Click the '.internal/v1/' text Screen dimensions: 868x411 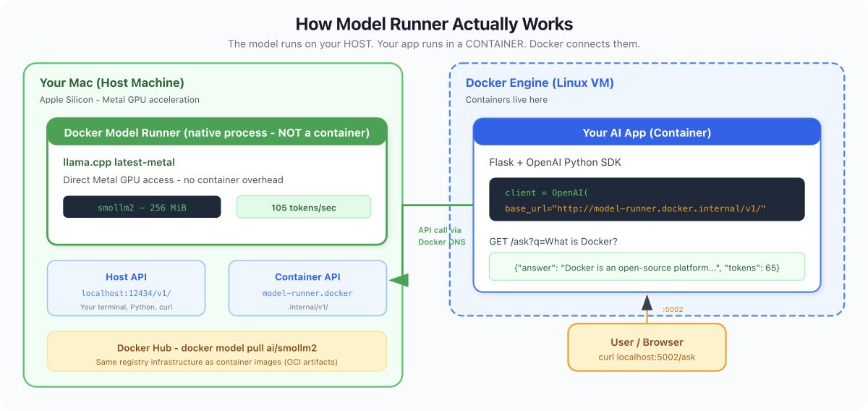coord(307,308)
